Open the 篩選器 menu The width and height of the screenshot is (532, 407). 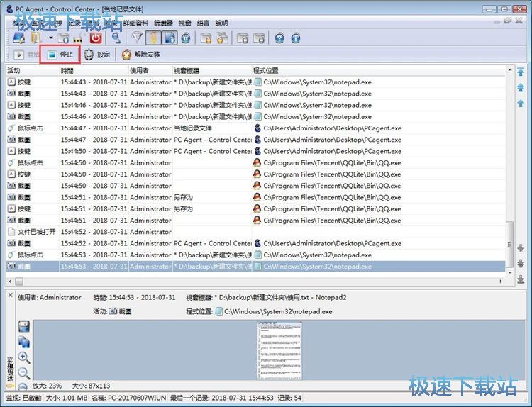(162, 23)
